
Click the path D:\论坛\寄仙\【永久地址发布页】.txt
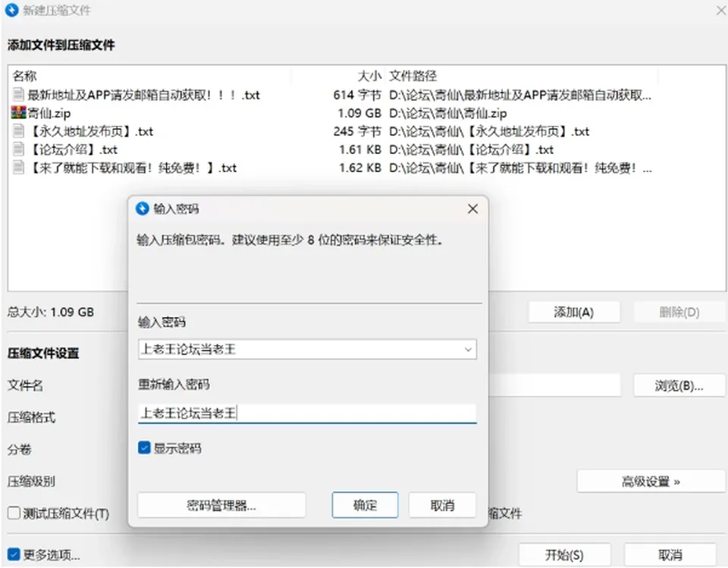[489, 131]
